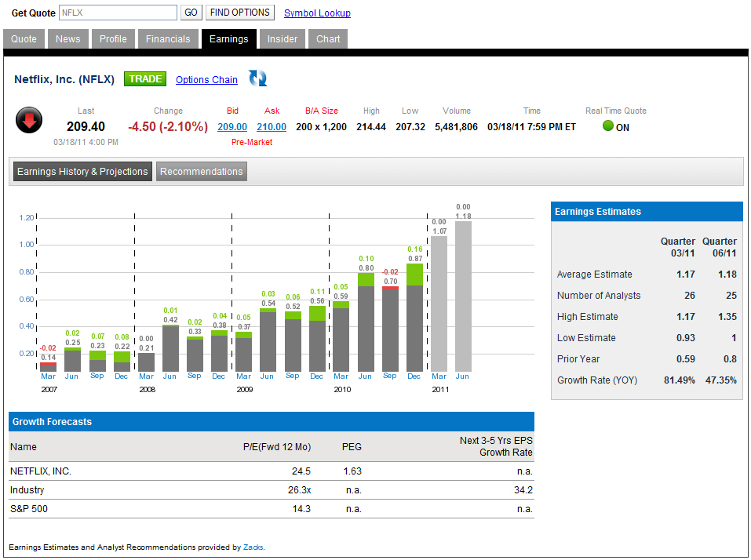Screen dimensions: 751x560
Task: Switch to the Recommendations sub-tab
Action: click(202, 171)
